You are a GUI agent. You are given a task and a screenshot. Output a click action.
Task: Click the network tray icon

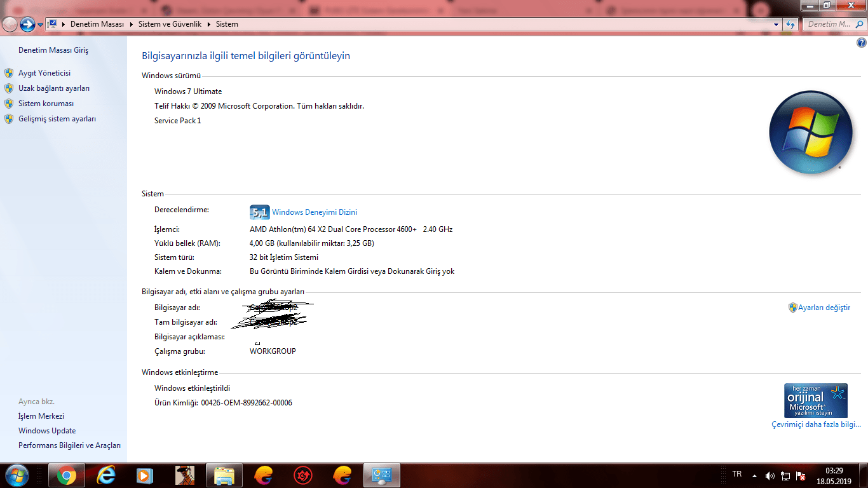click(x=785, y=475)
